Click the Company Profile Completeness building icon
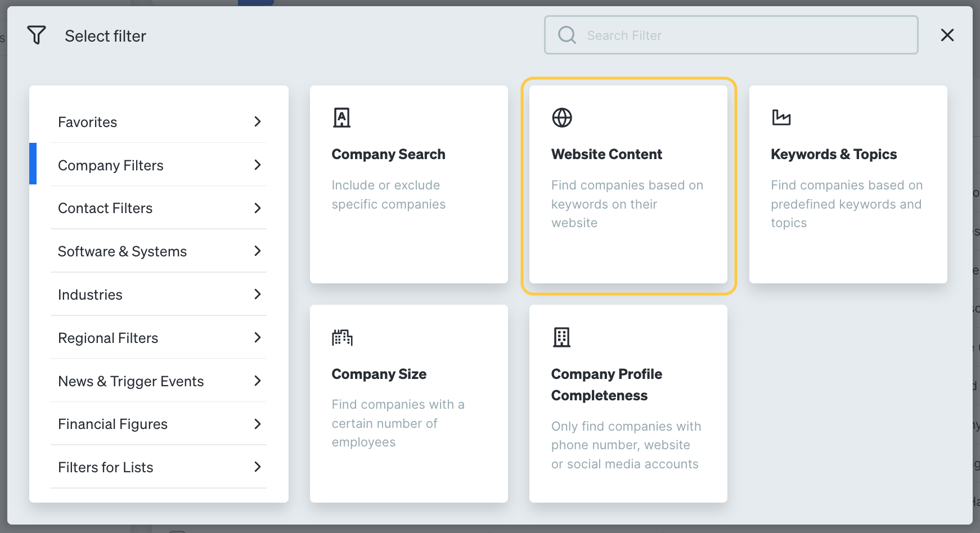980x533 pixels. [x=561, y=337]
